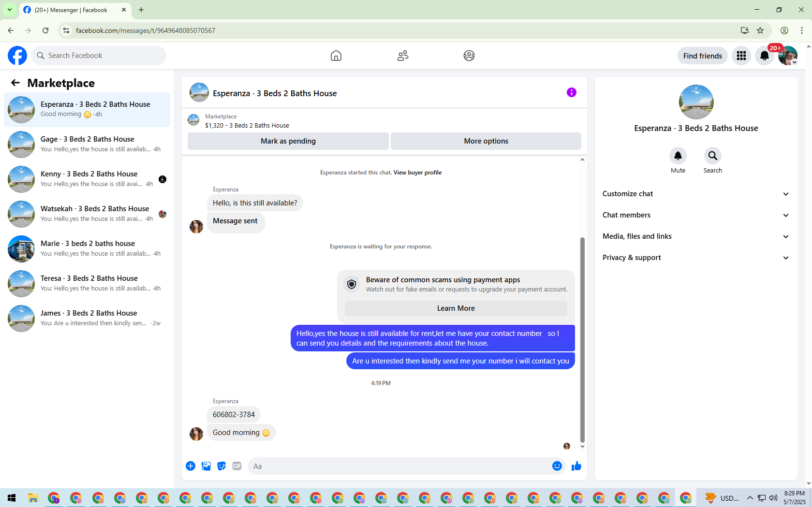Click the Mark as pending button
The width and height of the screenshot is (812, 507).
click(288, 141)
